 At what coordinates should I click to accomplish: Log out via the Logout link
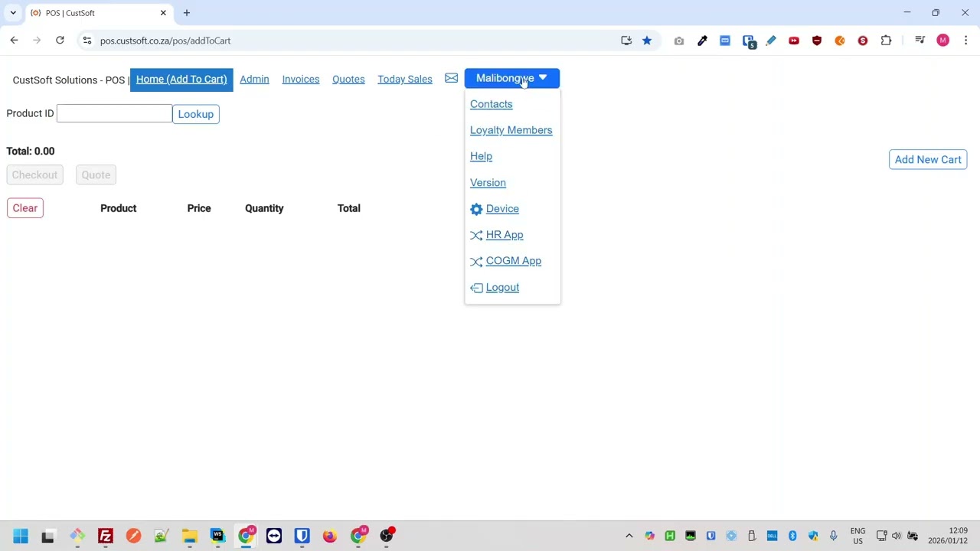495,288
